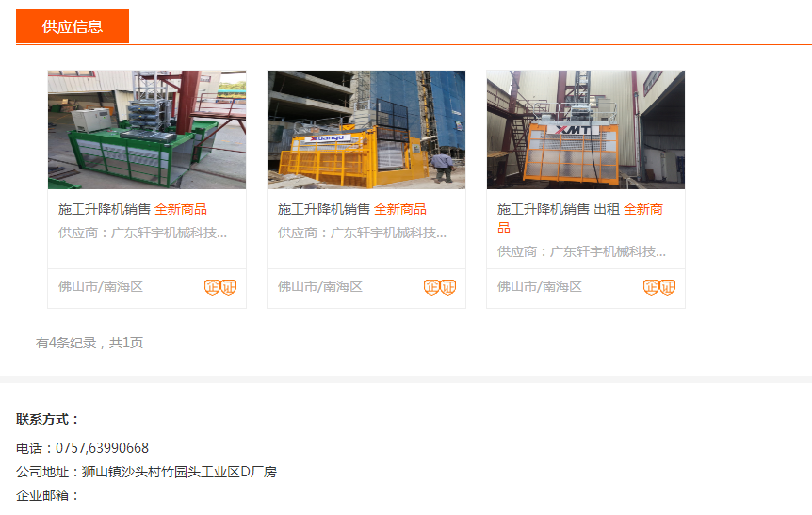This screenshot has width=812, height=515.
Task: Open the yellow Xuanyu lift photo
Action: pos(366,130)
